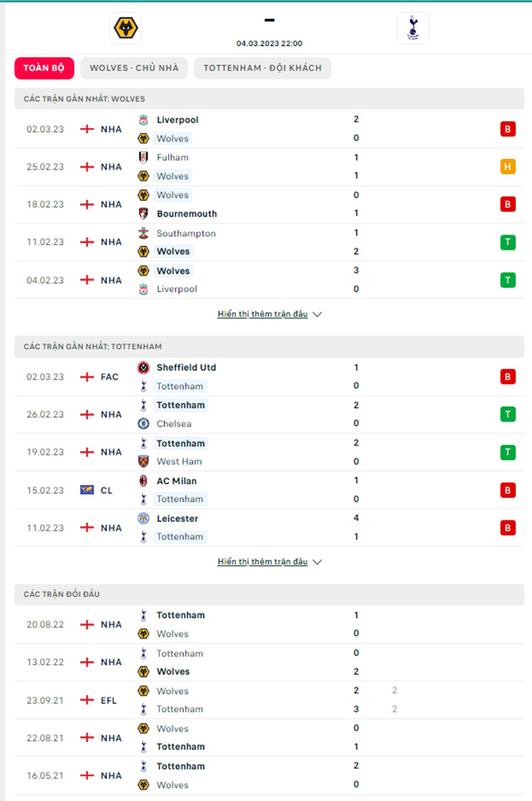Click the Tottenham crest in the header
The image size is (532, 801).
413,28
